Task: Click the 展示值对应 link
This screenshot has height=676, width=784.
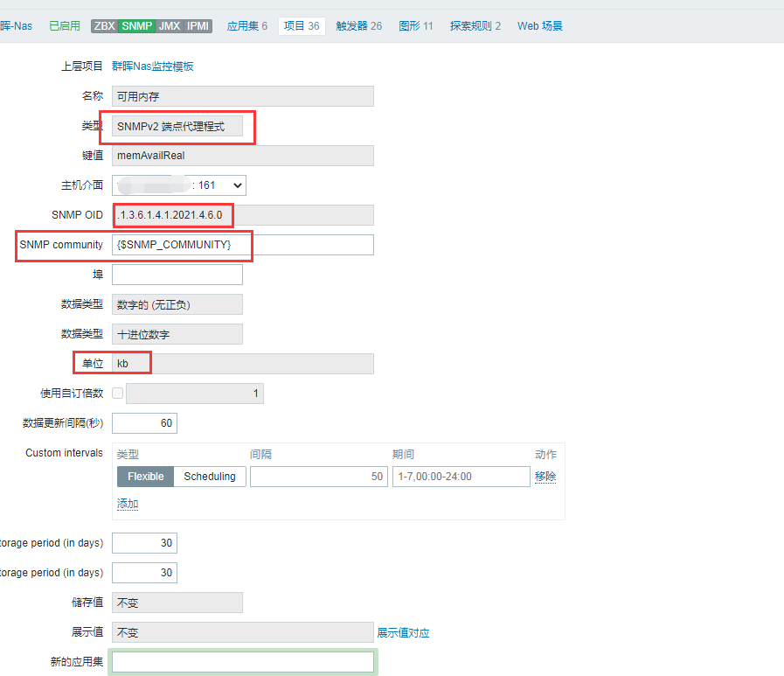Action: pos(403,633)
